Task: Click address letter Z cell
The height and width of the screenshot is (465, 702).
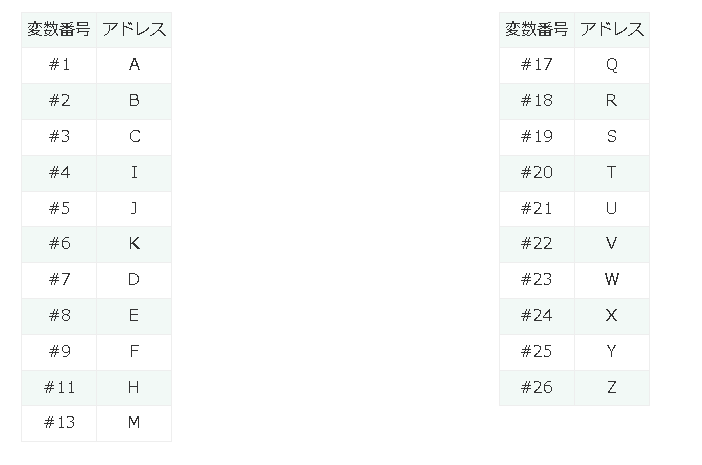Action: point(612,386)
